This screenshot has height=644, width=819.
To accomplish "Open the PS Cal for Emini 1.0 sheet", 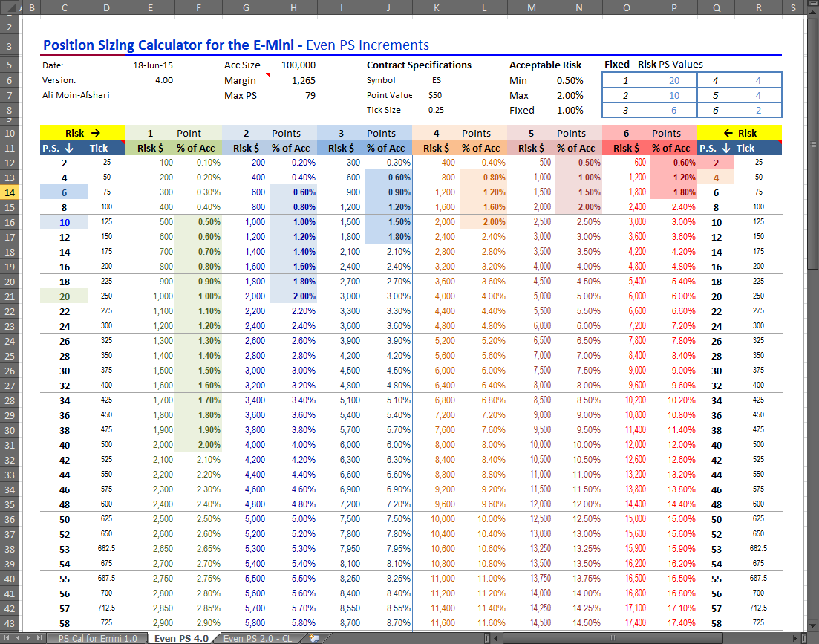I will pos(97,638).
